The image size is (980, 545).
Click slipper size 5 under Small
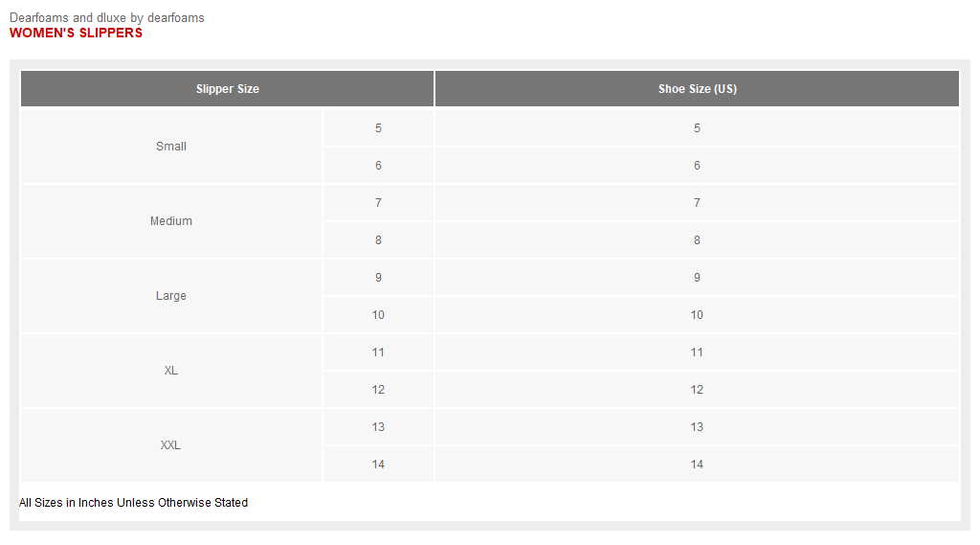pyautogui.click(x=378, y=128)
